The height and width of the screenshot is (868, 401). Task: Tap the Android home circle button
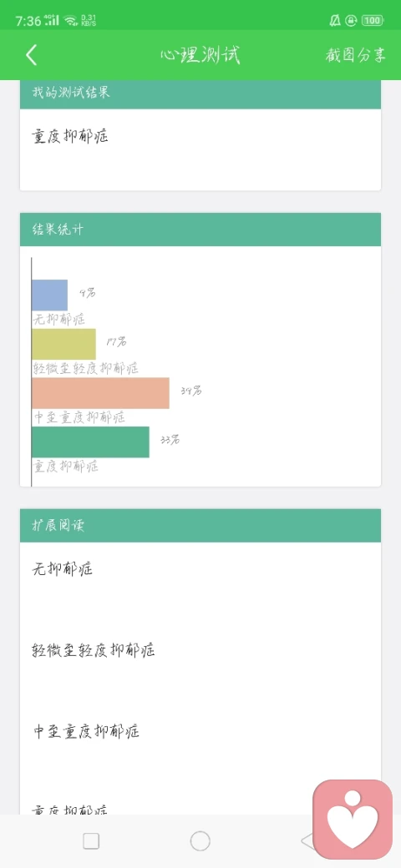[x=200, y=841]
